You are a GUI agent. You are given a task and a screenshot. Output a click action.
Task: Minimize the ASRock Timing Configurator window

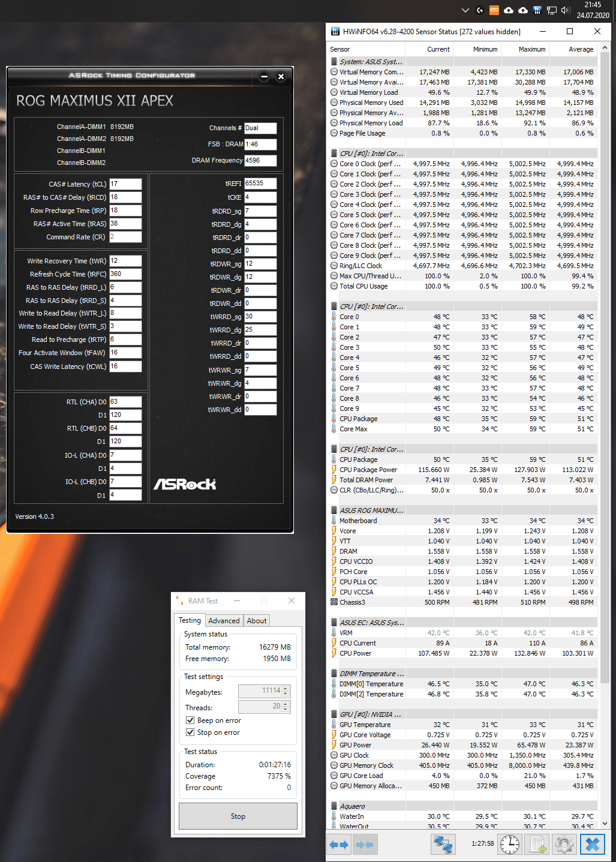coord(265,76)
